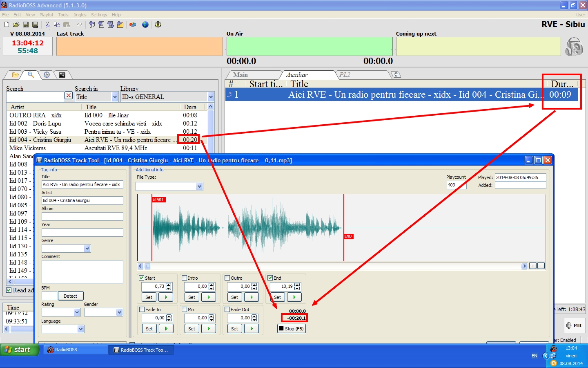Viewport: 588px width, 368px height.
Task: Enable the Outro marker checkbox
Action: click(x=227, y=278)
